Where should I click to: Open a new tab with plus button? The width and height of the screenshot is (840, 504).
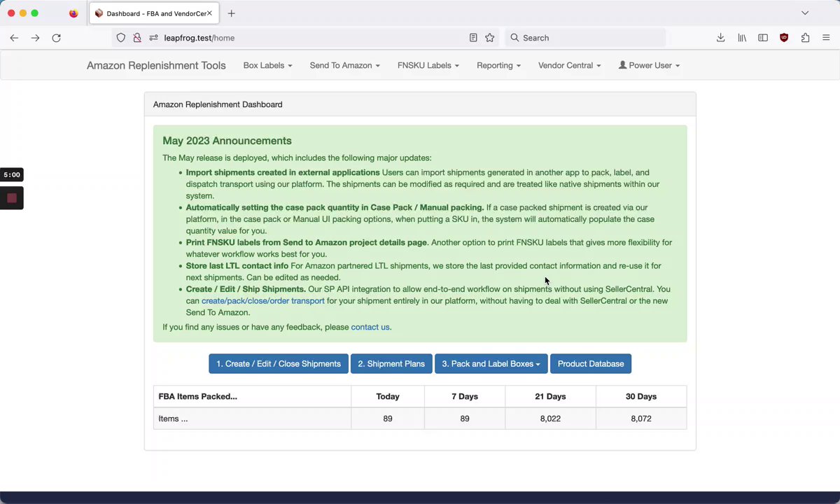231,13
